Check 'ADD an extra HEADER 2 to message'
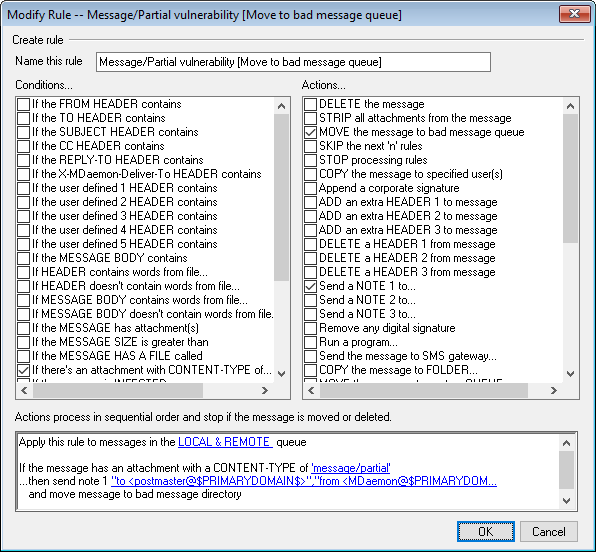Image resolution: width=596 pixels, height=552 pixels. click(x=311, y=216)
